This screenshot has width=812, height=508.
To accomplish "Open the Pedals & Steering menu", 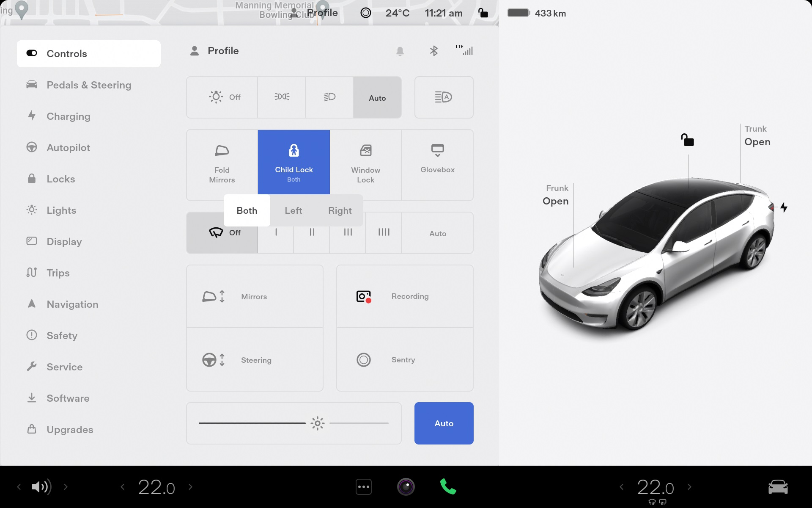I will [89, 85].
